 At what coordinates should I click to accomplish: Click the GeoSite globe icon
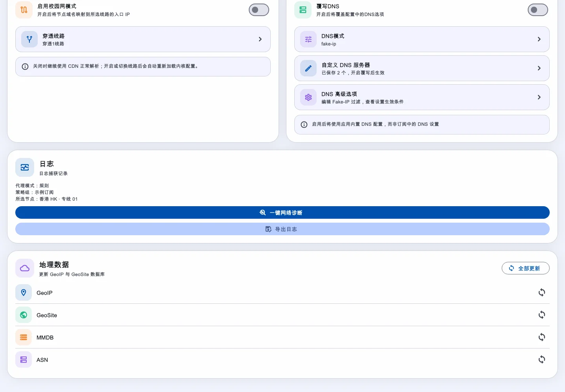coord(24,315)
